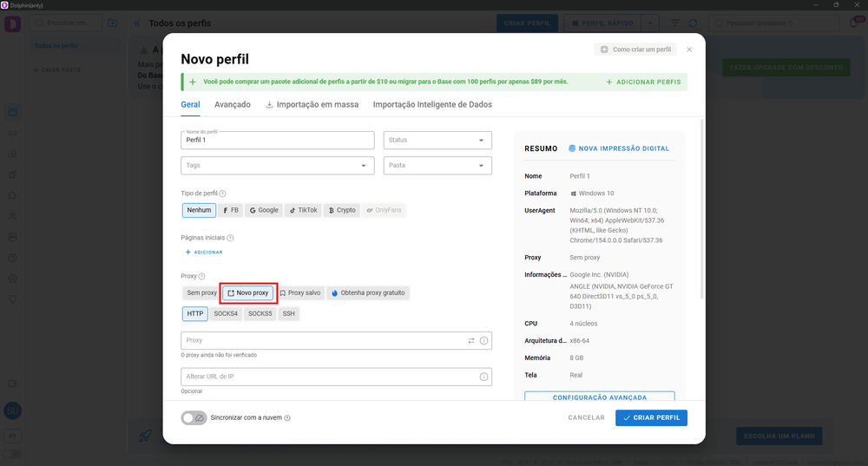
Task: Switch to the Avançado tab
Action: (233, 105)
